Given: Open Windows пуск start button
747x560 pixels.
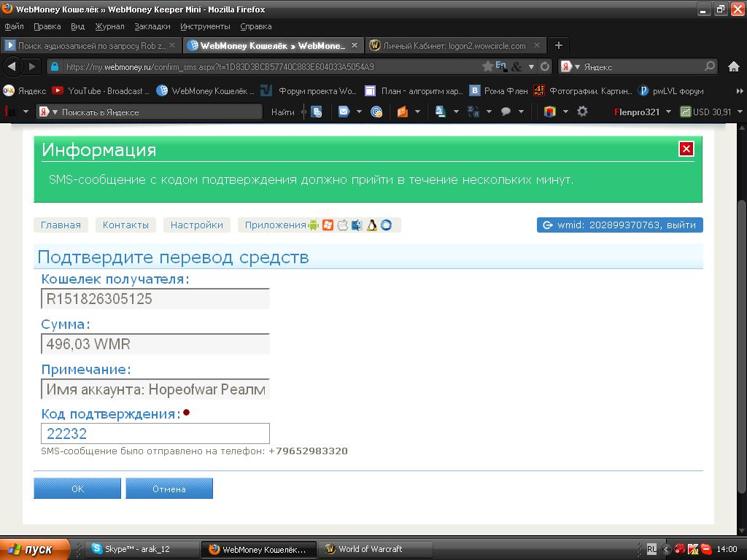Looking at the screenshot, I should 34,549.
